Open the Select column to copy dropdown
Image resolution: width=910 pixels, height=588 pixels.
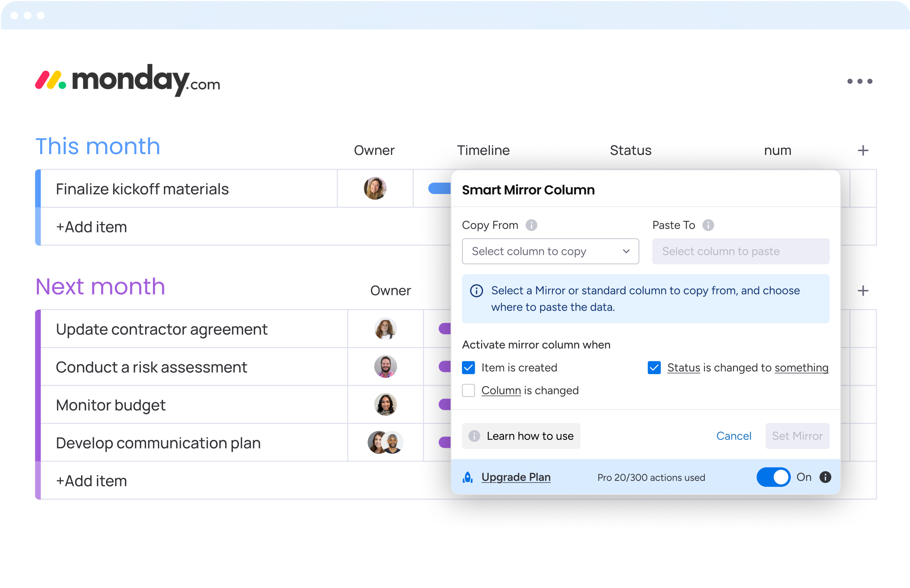[x=550, y=251]
